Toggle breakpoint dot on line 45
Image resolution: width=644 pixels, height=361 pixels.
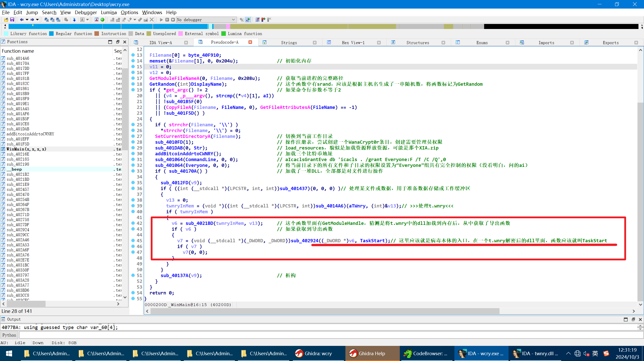(x=133, y=240)
